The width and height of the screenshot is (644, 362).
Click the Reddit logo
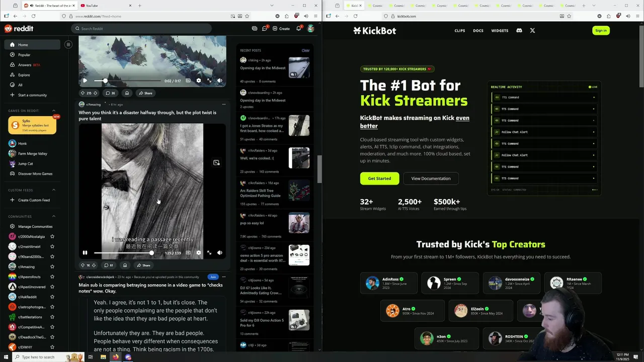[x=19, y=29]
